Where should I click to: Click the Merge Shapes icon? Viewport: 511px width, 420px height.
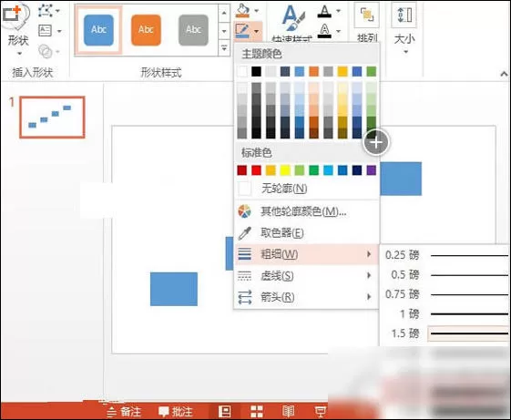coord(46,51)
